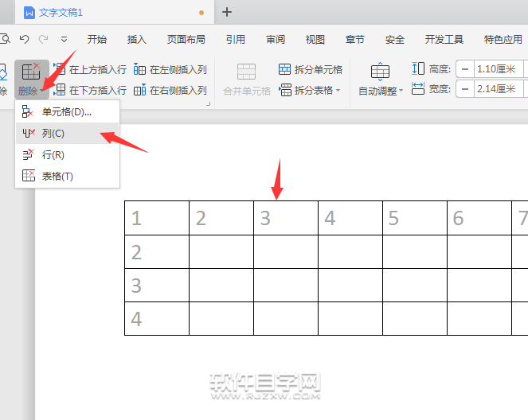Screen dimensions: 528x420
Task: Open the 插入 (Insert) ribbon tab
Action: (137, 40)
